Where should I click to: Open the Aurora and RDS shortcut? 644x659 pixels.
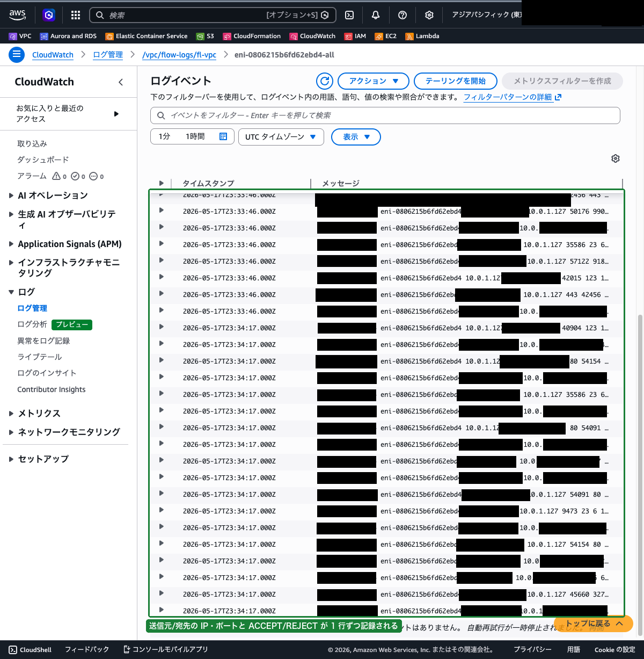pyautogui.click(x=68, y=37)
